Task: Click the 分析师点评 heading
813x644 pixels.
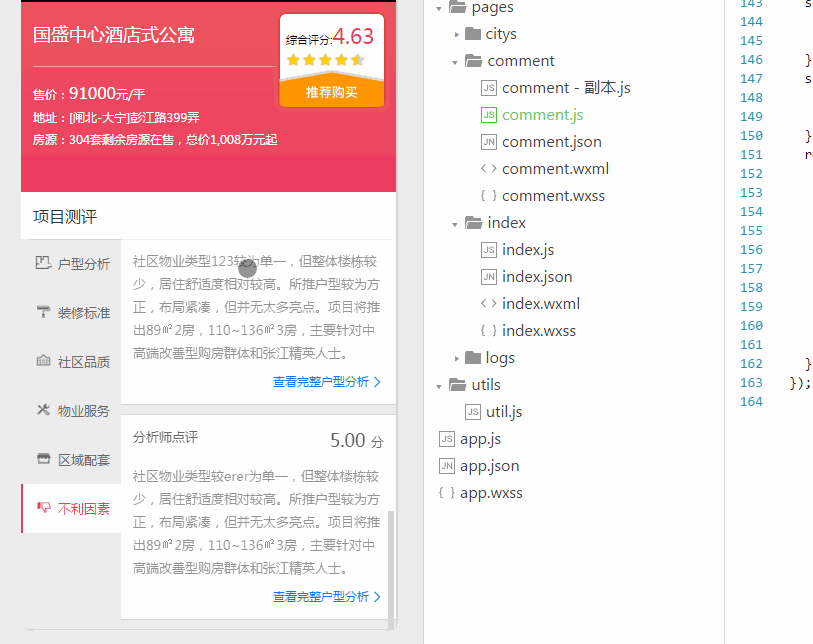Action: point(165,437)
